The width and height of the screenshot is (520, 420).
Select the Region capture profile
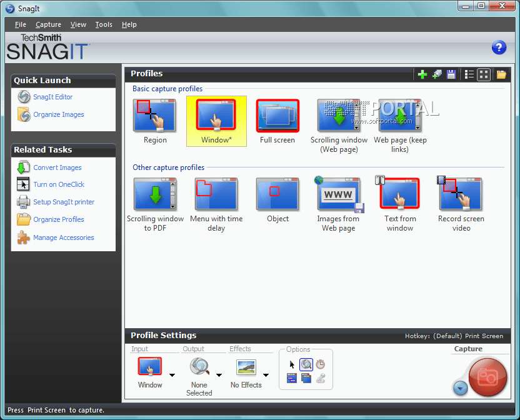155,121
